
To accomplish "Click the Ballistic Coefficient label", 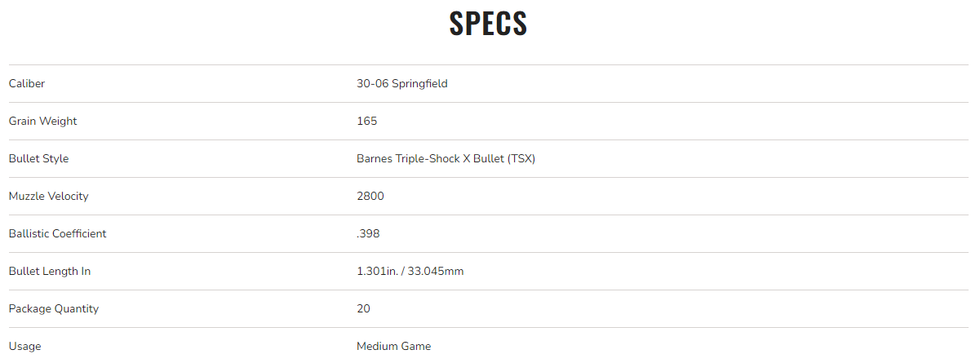I will pyautogui.click(x=57, y=233).
